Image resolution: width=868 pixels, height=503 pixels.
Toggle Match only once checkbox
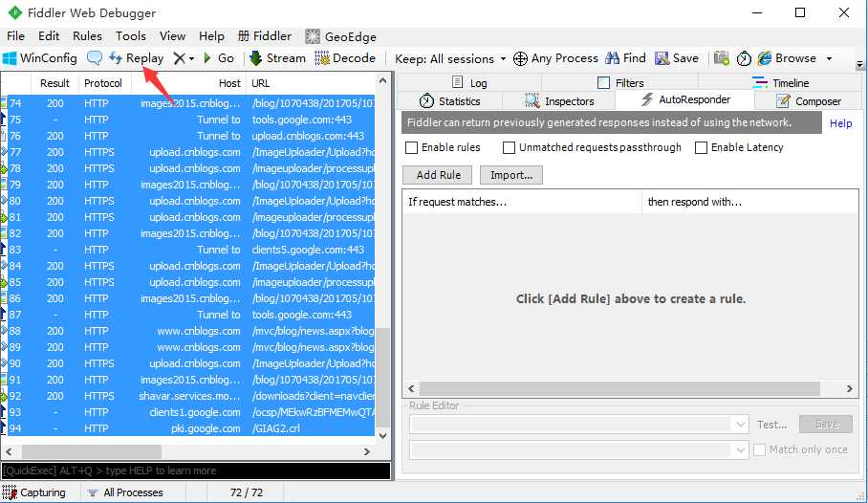click(x=759, y=449)
